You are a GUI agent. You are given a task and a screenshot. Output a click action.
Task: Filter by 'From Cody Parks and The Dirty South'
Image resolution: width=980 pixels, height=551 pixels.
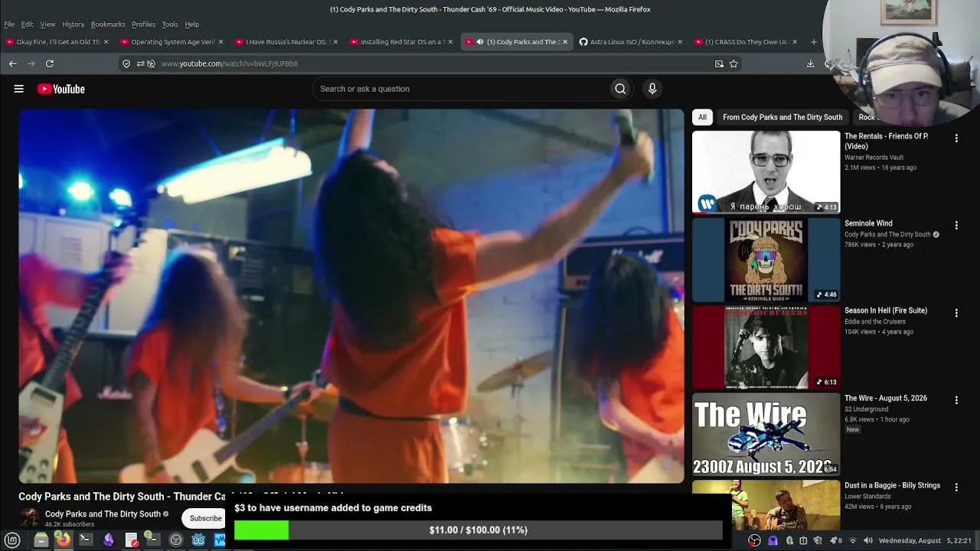point(782,117)
